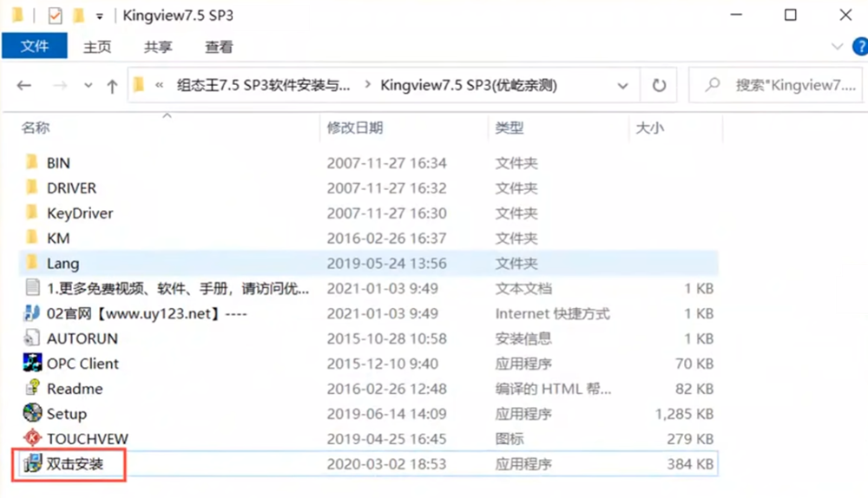Open the address bar history dropdown
The image size is (868, 498).
pos(622,86)
